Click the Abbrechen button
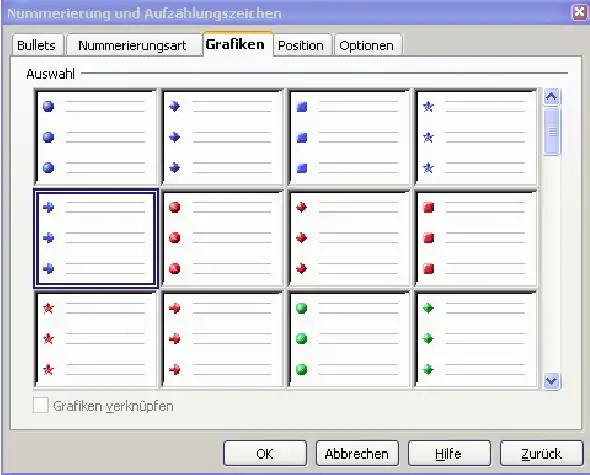The height and width of the screenshot is (475, 590). coord(357,454)
